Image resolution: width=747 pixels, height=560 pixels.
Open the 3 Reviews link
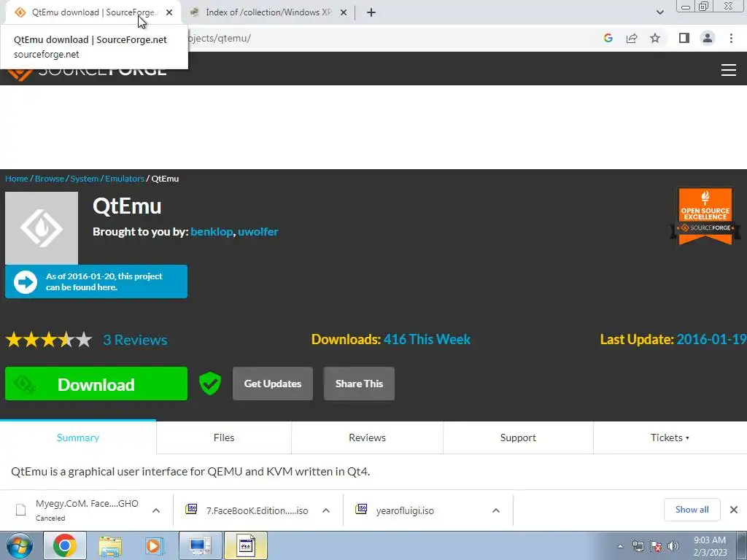[x=135, y=340]
